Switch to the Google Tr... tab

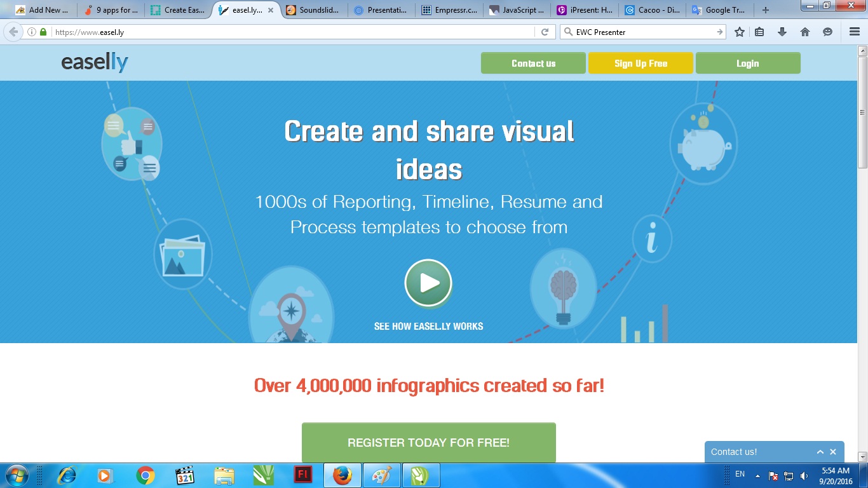(x=720, y=10)
